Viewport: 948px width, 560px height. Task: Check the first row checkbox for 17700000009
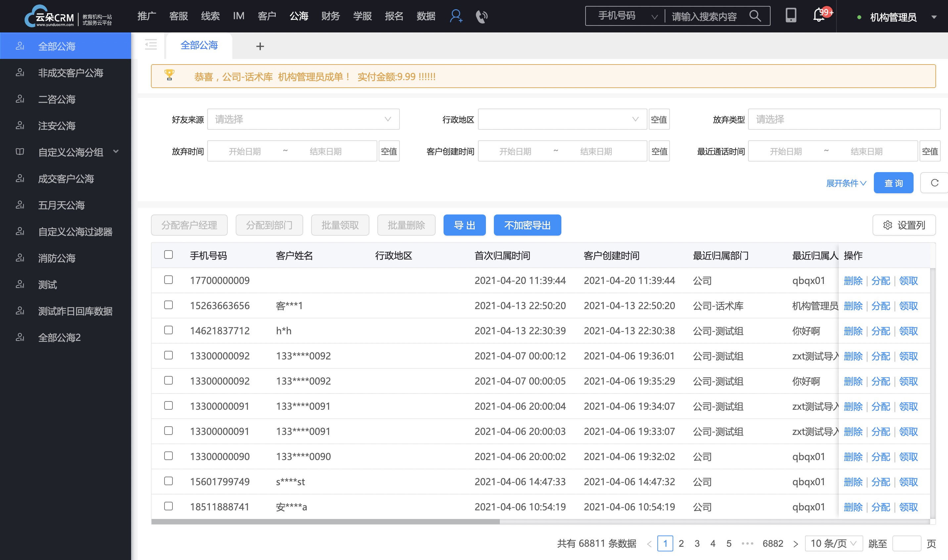tap(169, 279)
